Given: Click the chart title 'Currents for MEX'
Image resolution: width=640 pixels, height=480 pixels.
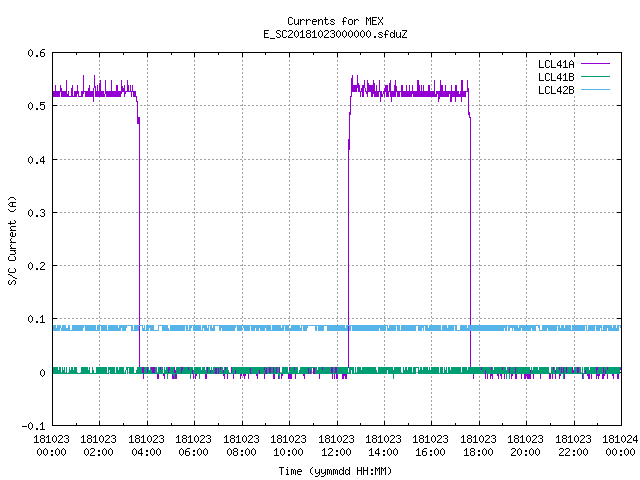Looking at the screenshot, I should tap(335, 21).
